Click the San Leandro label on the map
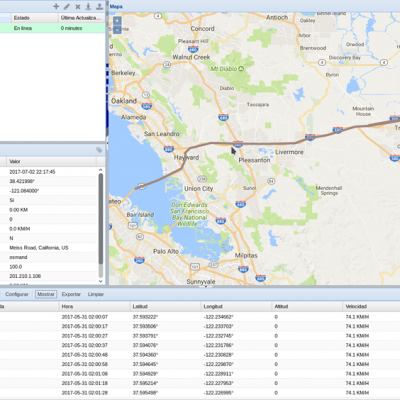This screenshot has width=400, height=400. tap(162, 134)
